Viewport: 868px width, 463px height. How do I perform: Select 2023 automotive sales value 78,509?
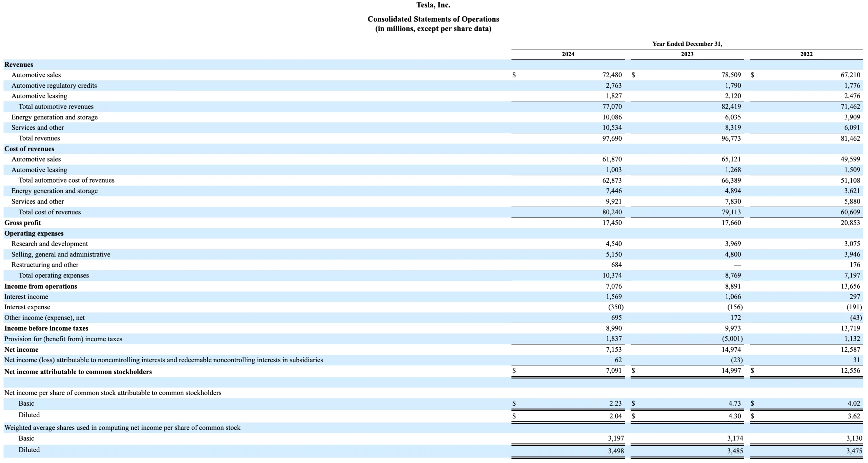[x=731, y=75]
